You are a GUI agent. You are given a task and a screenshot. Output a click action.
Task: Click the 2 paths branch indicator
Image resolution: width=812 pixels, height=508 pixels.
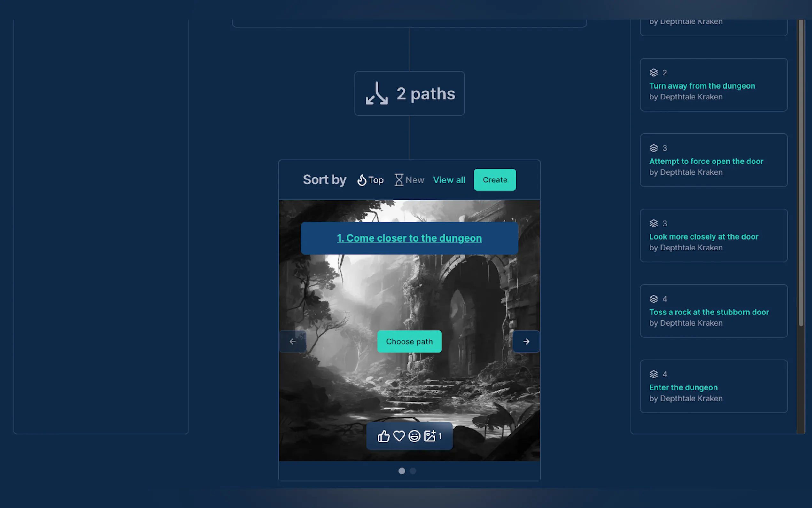click(x=409, y=93)
